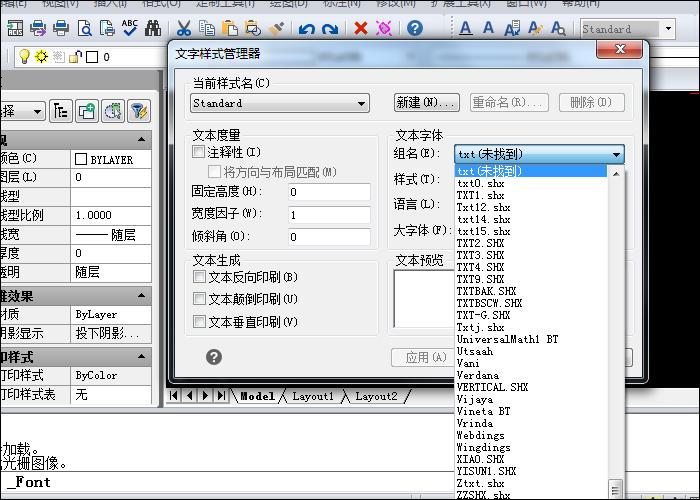
Task: Click the Undo arrow icon
Action: 306,29
